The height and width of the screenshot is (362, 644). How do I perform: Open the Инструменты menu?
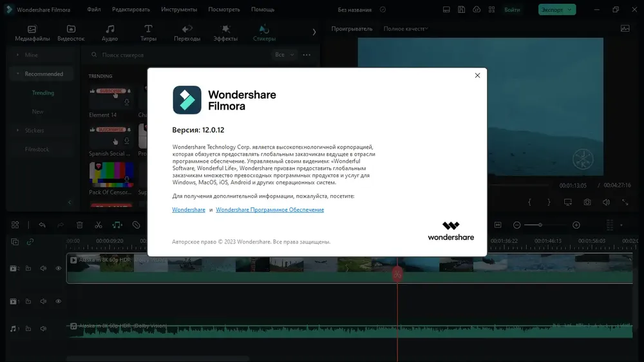[x=179, y=10]
